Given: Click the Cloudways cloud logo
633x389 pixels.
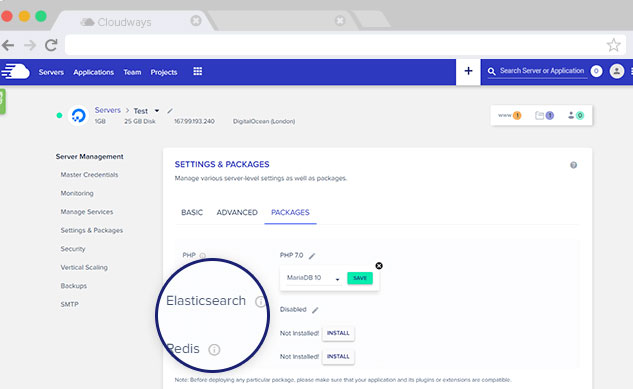Looking at the screenshot, I should point(15,72).
